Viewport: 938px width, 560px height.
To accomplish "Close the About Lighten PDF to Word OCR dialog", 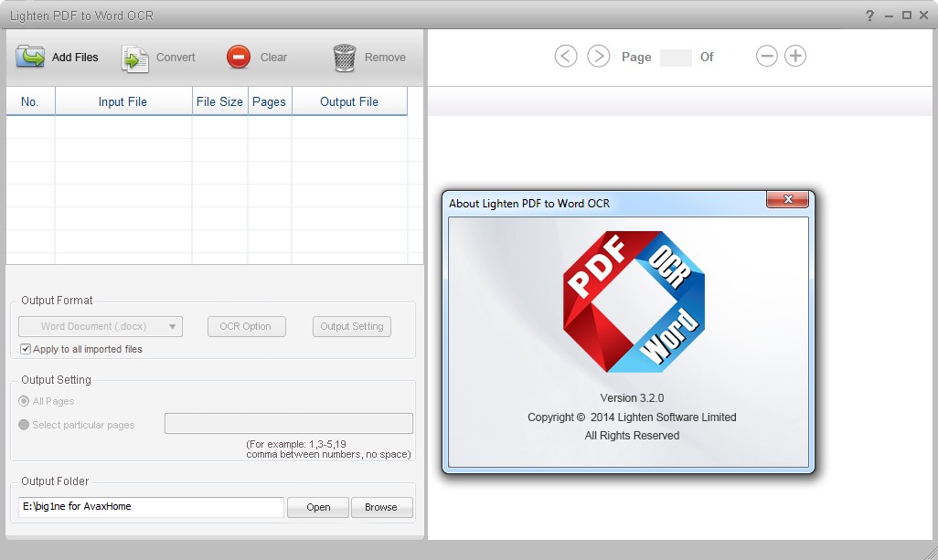I will (x=788, y=199).
